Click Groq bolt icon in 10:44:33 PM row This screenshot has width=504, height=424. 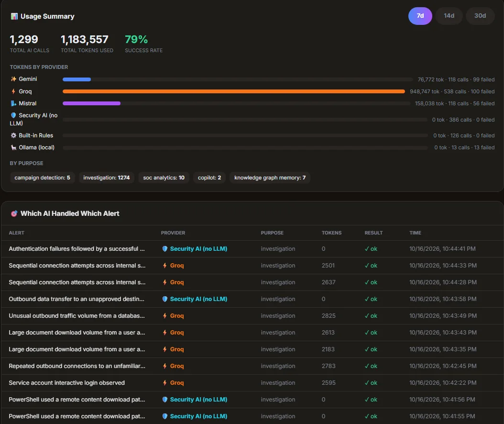point(164,266)
